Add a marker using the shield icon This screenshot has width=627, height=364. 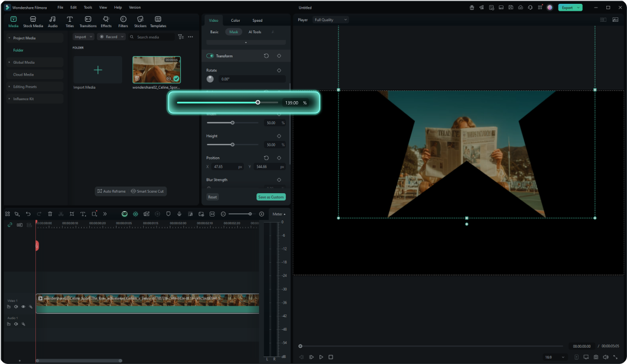[x=168, y=214]
